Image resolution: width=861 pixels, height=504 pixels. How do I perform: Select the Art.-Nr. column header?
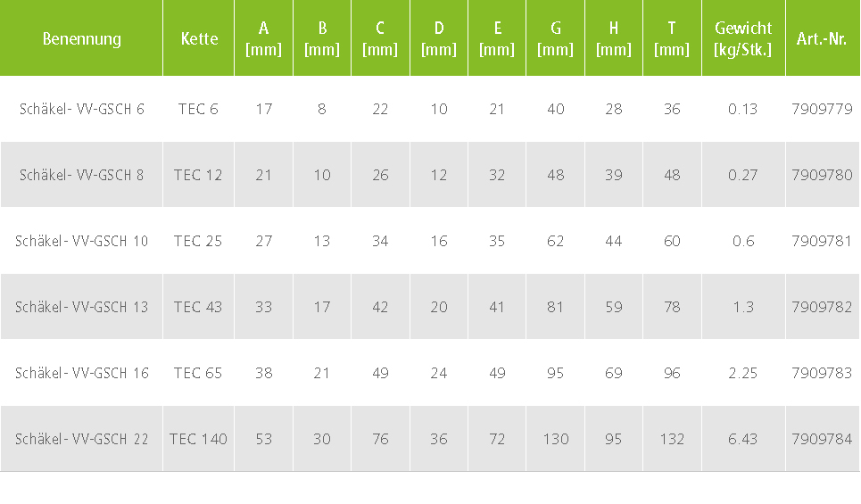coord(822,38)
